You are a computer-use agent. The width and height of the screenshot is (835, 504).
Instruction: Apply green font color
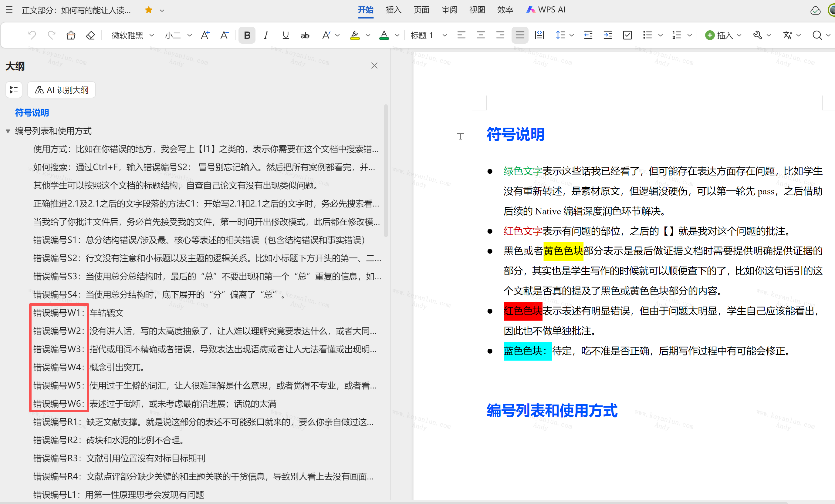(384, 35)
